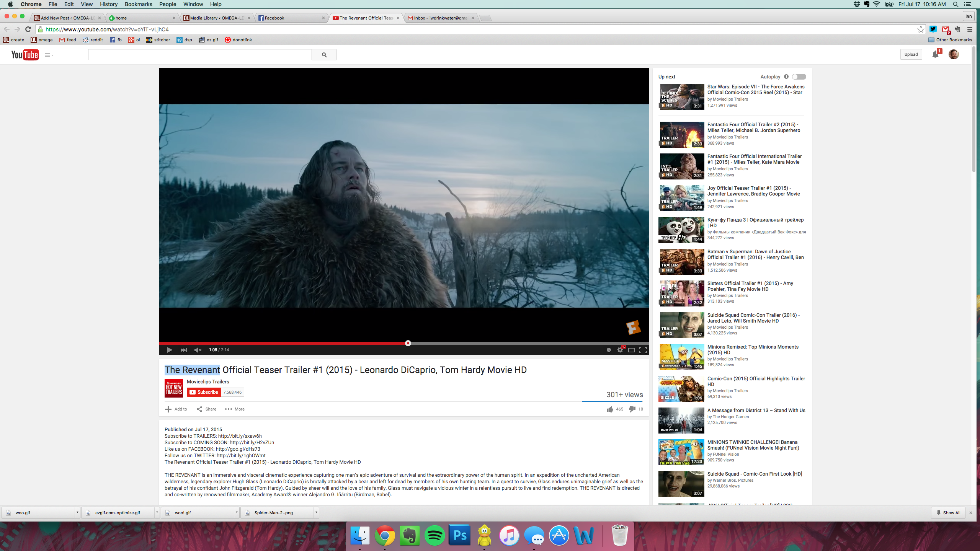Open the account avatar menu

click(954, 54)
